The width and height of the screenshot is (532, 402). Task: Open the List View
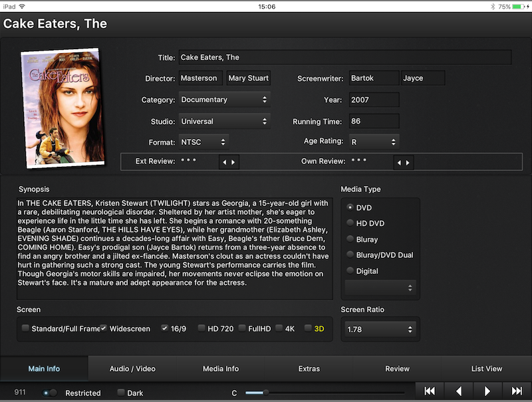click(x=486, y=369)
